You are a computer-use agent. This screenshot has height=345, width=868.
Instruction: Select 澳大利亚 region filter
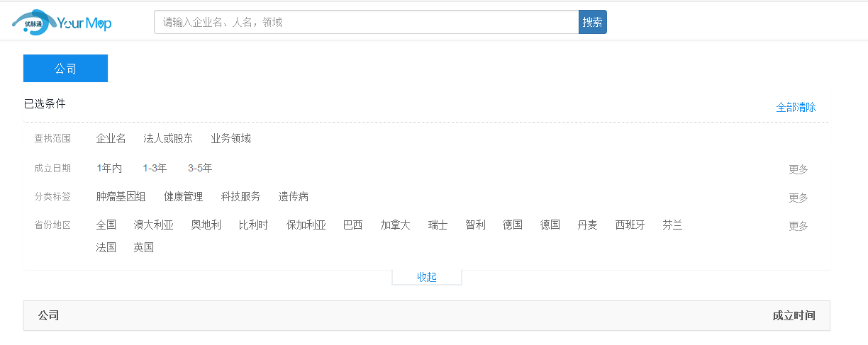click(153, 225)
